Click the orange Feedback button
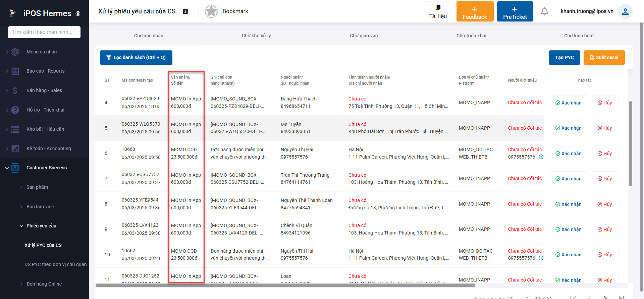Image resolution: width=644 pixels, height=299 pixels. (475, 11)
